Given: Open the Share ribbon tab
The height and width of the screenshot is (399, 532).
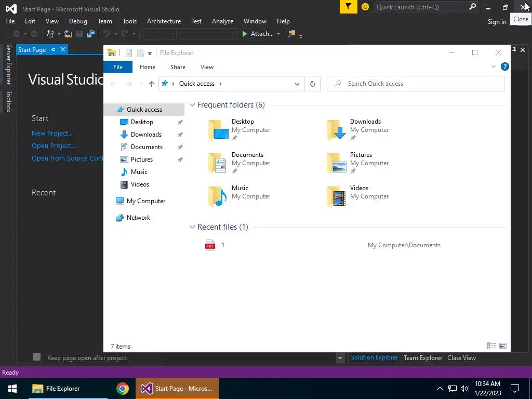Looking at the screenshot, I should point(178,67).
